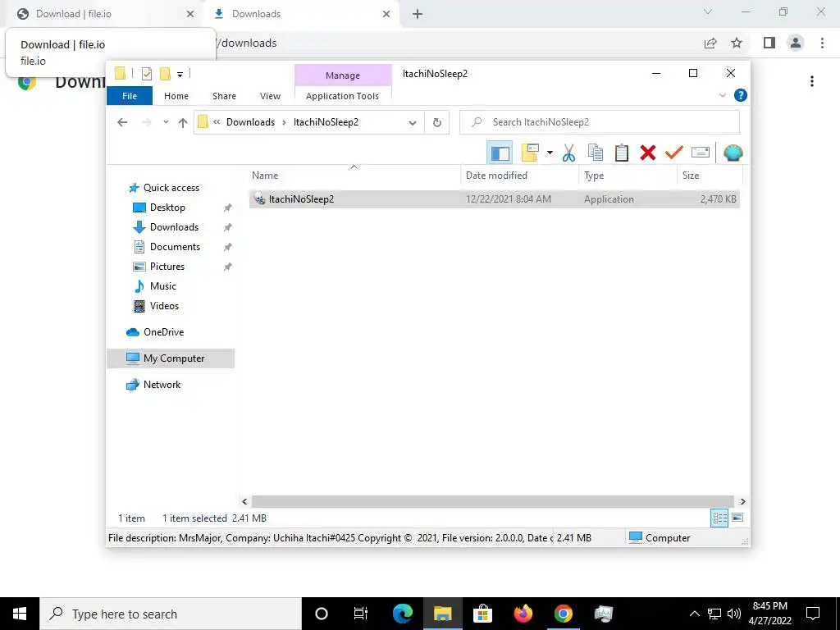Screen dimensions: 840x630
Task: Click the red X Delete icon
Action: tap(648, 153)
